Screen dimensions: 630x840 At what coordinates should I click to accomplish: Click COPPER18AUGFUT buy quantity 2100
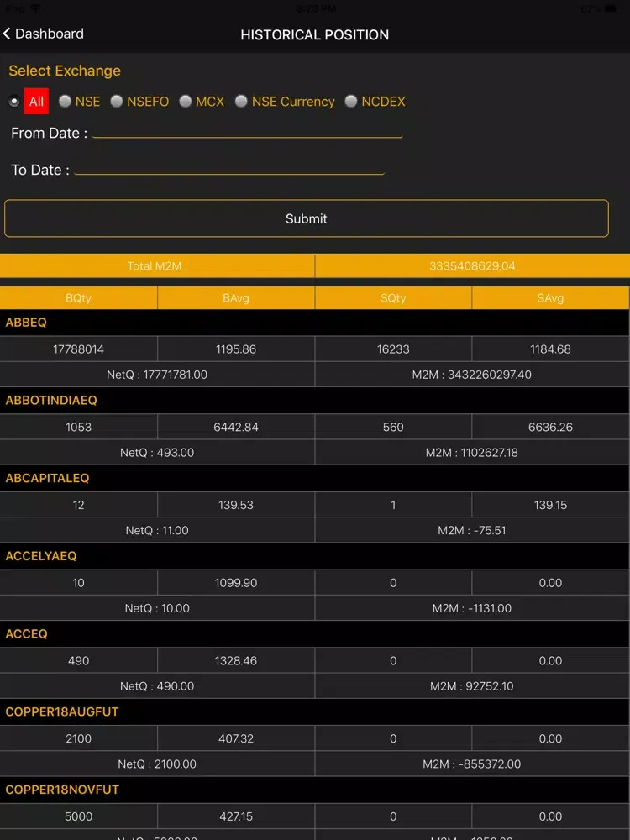tap(78, 738)
